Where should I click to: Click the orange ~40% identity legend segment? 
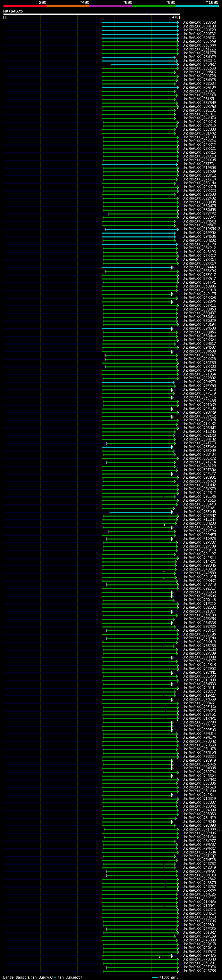click(x=68, y=6)
